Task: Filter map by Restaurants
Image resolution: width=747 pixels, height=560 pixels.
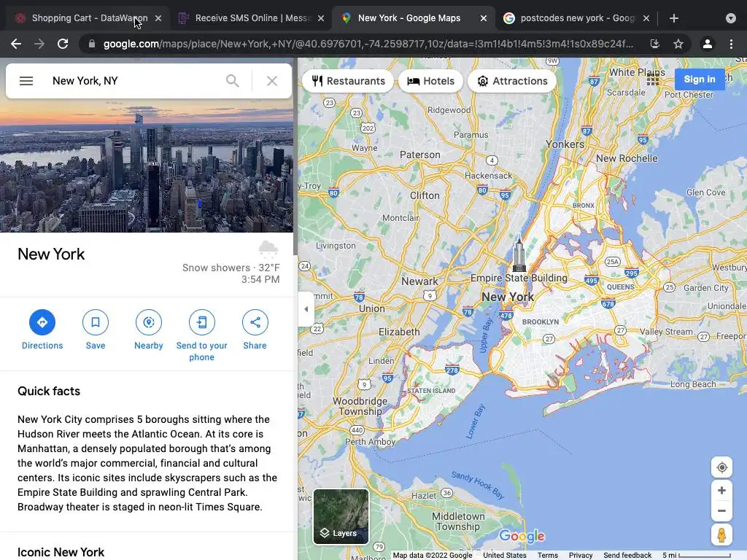Action: point(348,81)
